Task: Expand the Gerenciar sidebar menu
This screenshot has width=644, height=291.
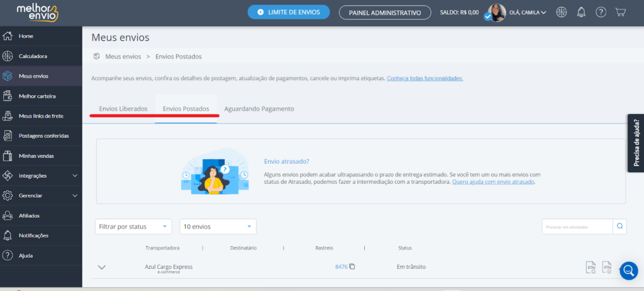Action: click(41, 195)
